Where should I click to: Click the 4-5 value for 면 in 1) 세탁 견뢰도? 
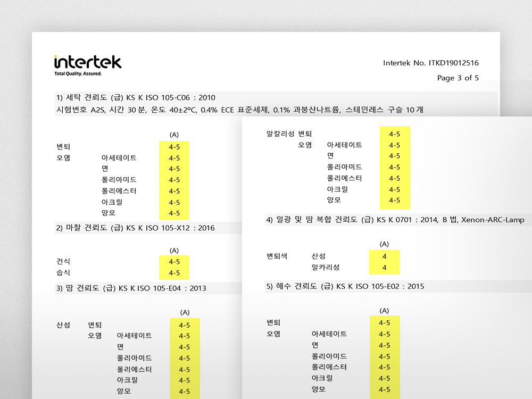(x=174, y=169)
